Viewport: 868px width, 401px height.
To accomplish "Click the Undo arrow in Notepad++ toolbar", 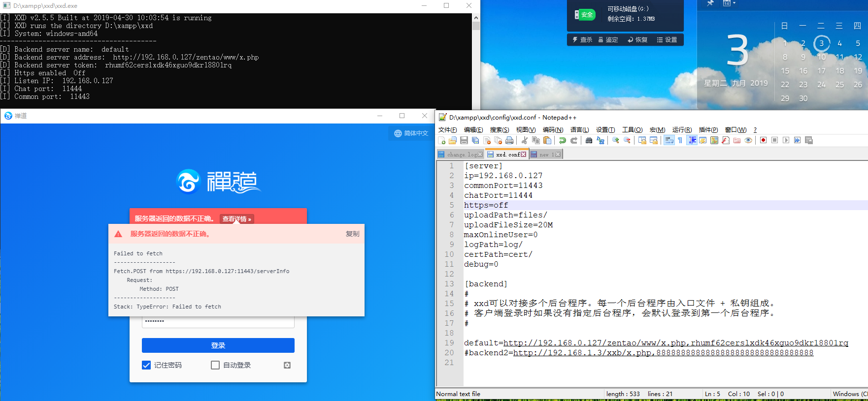I will click(x=562, y=140).
